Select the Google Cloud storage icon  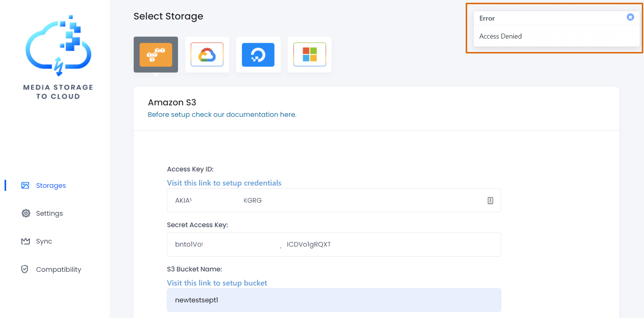[207, 55]
